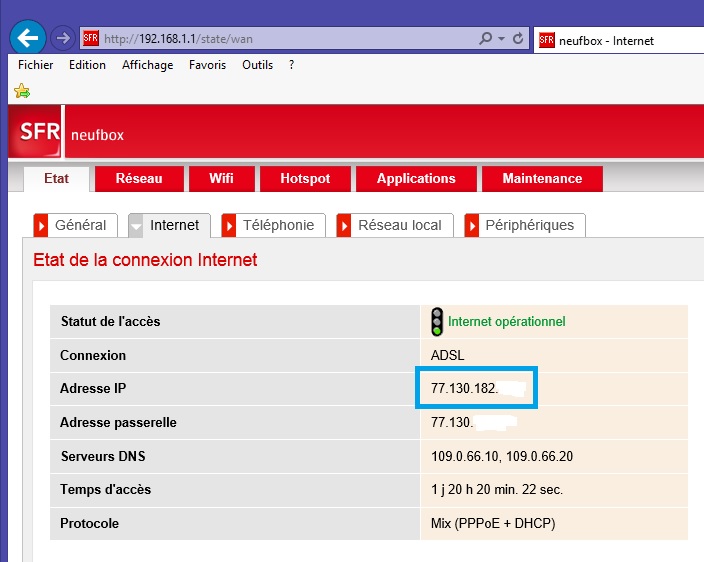Viewport: 704px width, 562px height.
Task: Click the traffic light status icon
Action: tap(437, 321)
